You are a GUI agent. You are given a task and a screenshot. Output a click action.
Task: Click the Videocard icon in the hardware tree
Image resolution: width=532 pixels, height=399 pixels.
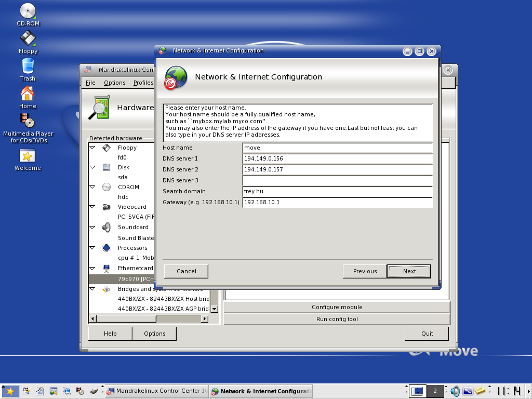tap(107, 207)
